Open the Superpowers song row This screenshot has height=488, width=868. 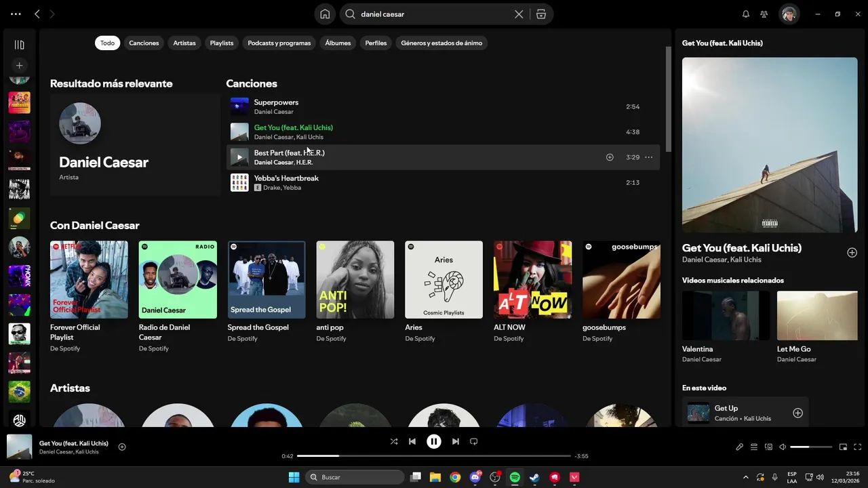point(442,106)
